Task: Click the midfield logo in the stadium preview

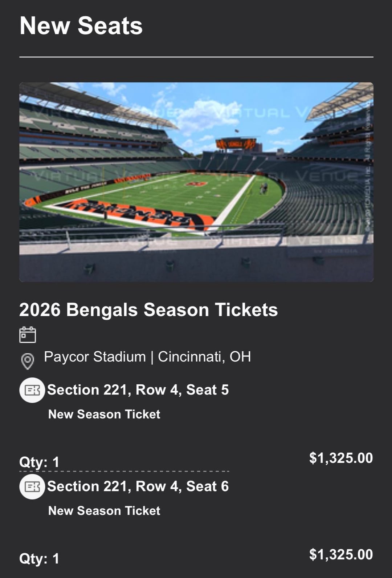Action: point(196,184)
